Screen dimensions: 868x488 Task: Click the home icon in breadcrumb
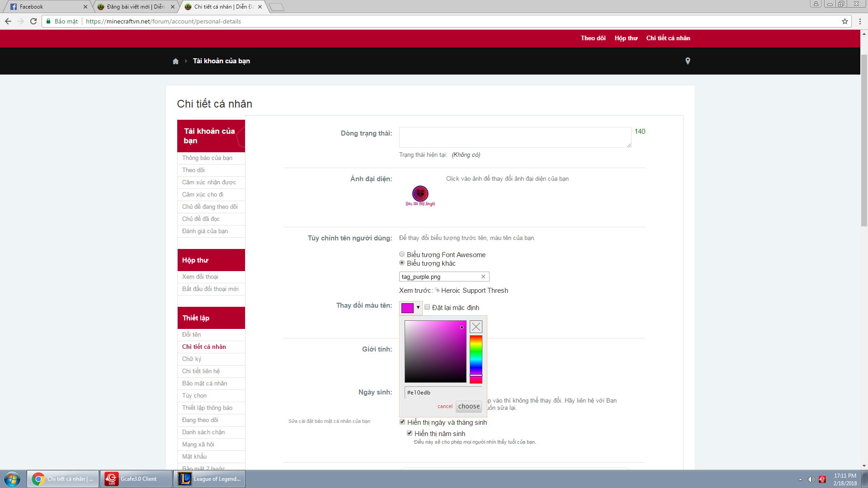pyautogui.click(x=175, y=61)
